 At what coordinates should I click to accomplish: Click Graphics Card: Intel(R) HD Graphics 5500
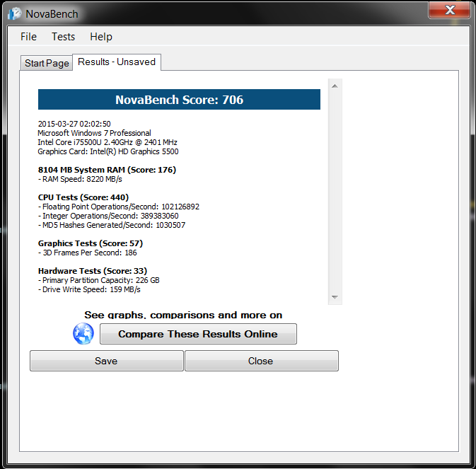point(108,151)
